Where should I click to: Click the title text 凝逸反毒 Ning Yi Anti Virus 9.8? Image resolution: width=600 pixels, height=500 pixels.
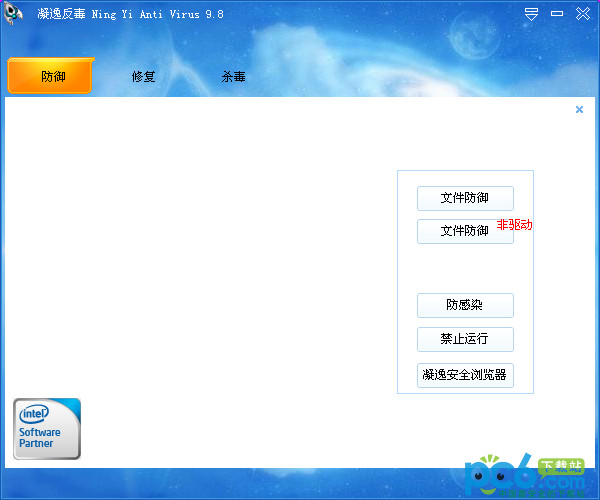coord(130,14)
